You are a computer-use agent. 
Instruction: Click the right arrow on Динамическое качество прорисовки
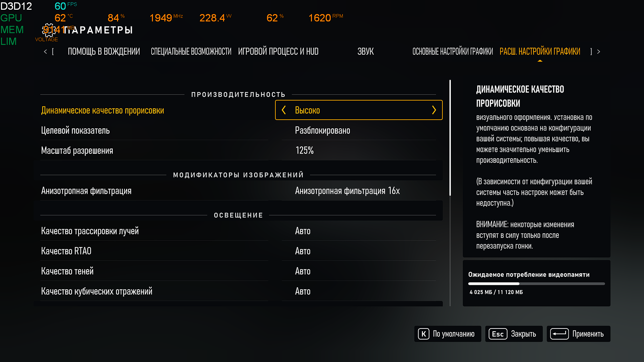(434, 110)
